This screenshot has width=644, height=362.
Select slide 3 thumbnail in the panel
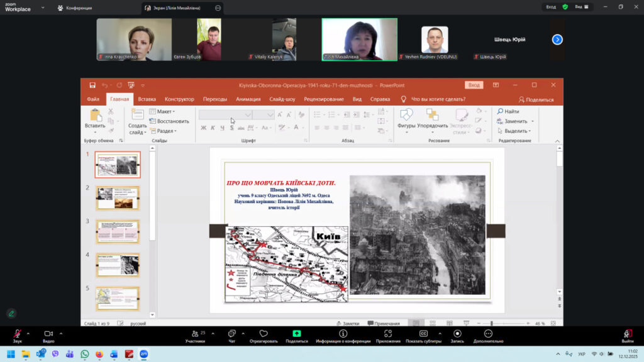[x=118, y=231]
